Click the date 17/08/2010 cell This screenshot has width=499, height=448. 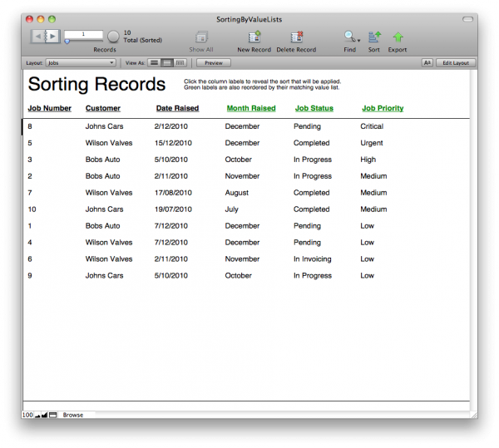coord(173,193)
